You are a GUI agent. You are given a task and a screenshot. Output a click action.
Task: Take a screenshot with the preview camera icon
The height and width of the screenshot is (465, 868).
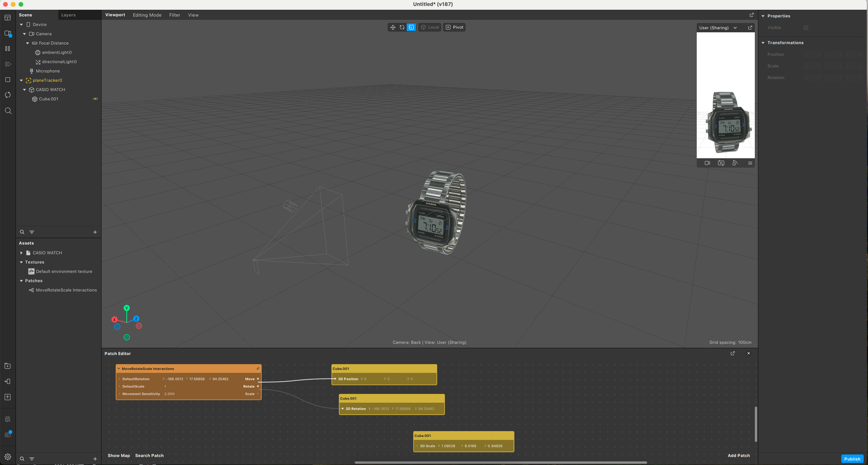(x=721, y=163)
